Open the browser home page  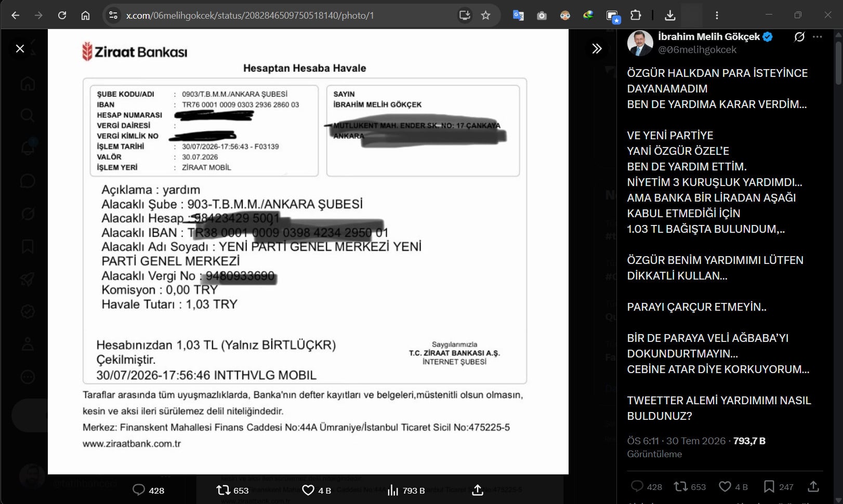tap(85, 16)
